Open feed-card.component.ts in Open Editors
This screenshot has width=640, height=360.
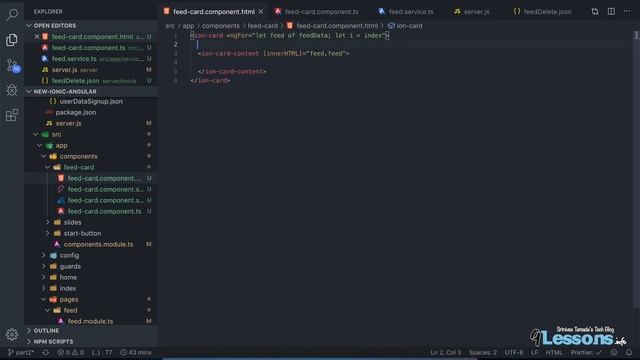click(91, 48)
